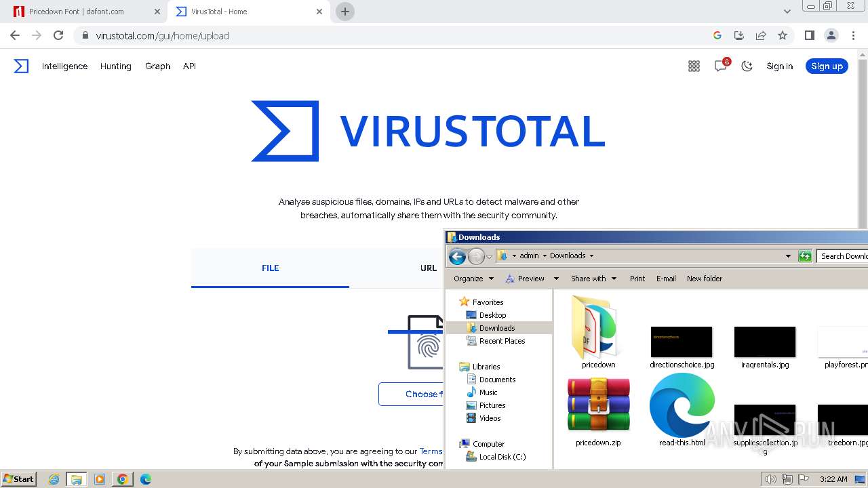Viewport: 868px width, 488px height.
Task: Select Pictures library in the navigation pane
Action: [x=492, y=405]
